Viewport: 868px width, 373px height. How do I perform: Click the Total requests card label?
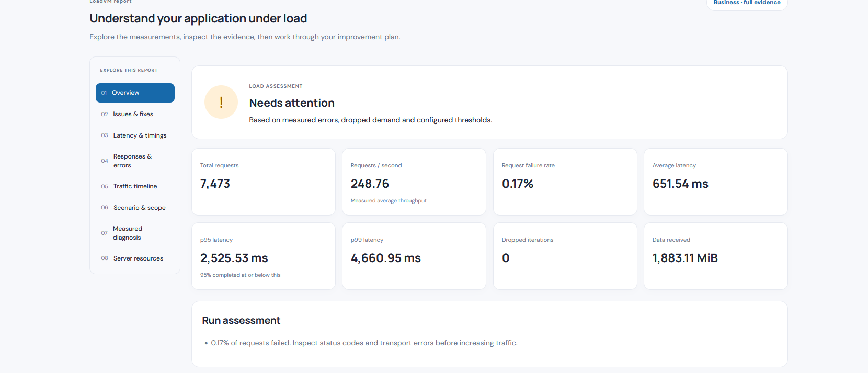coord(219,165)
